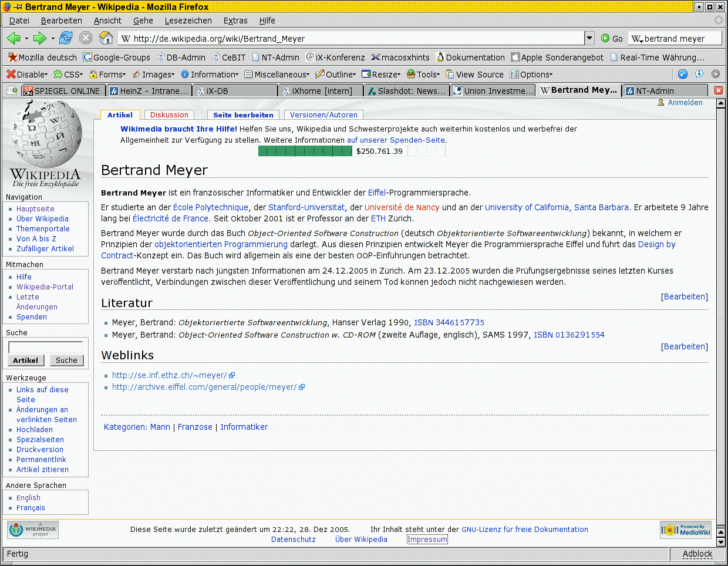The height and width of the screenshot is (566, 728).
Task: Open the Datei menu
Action: (19, 21)
